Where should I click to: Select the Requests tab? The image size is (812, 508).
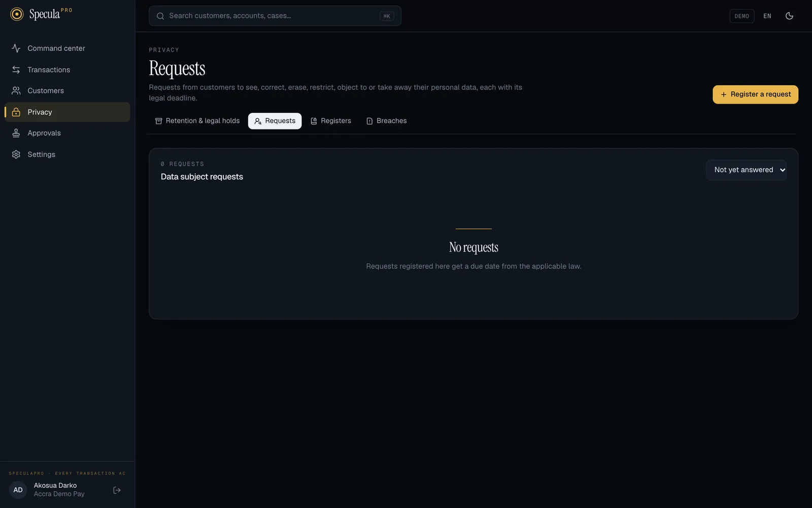(275, 121)
